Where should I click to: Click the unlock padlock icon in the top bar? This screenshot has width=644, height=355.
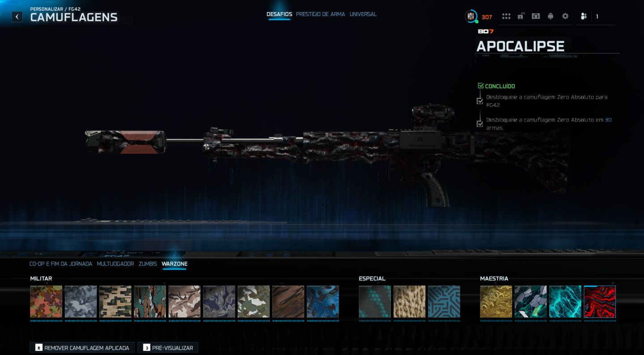521,16
